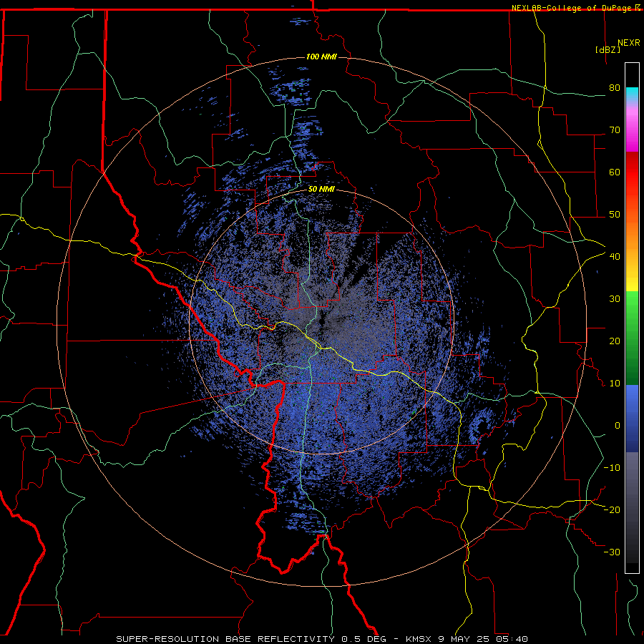The width and height of the screenshot is (644, 644).
Task: Click the 10 value on the dBZ scale
Action: [615, 384]
